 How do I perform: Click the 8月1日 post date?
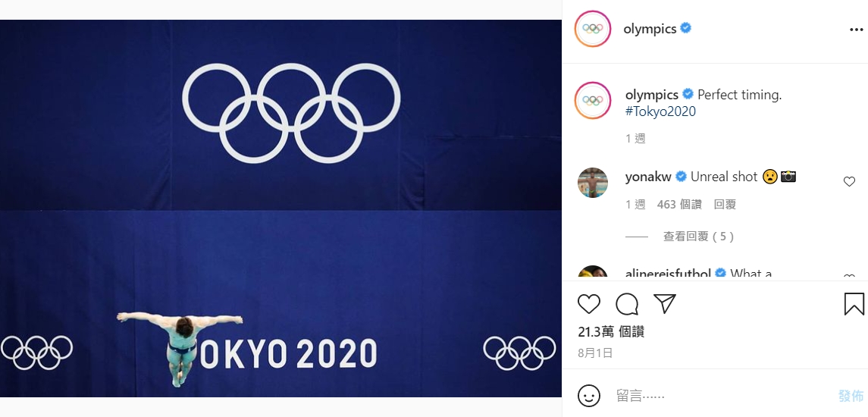(595, 353)
